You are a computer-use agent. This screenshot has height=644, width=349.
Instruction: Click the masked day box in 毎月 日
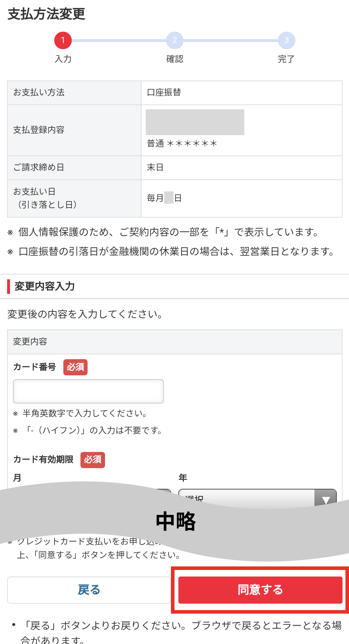click(x=169, y=198)
